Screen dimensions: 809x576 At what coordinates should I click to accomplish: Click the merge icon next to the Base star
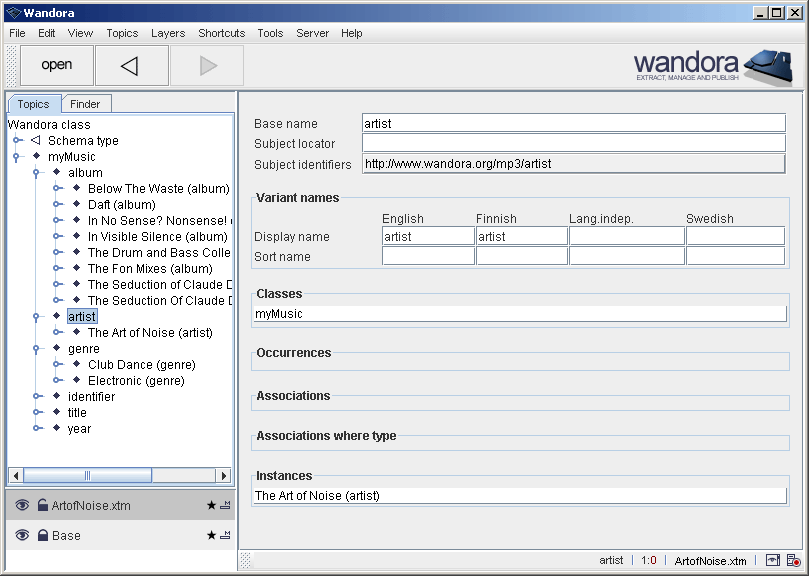tap(227, 535)
